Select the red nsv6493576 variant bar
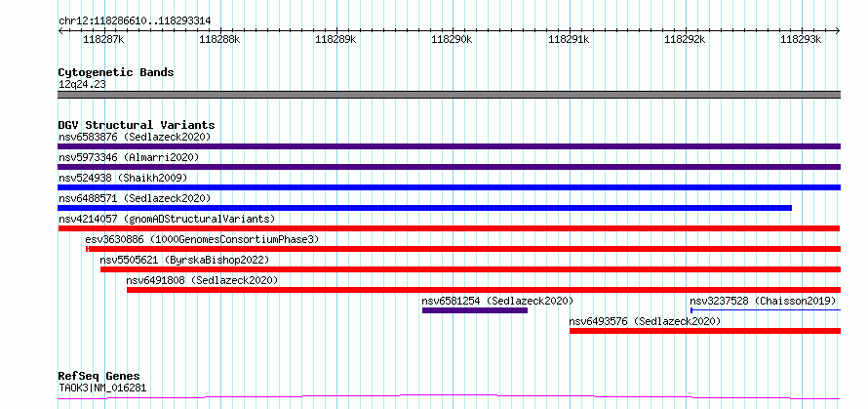868x409 pixels. coord(705,331)
